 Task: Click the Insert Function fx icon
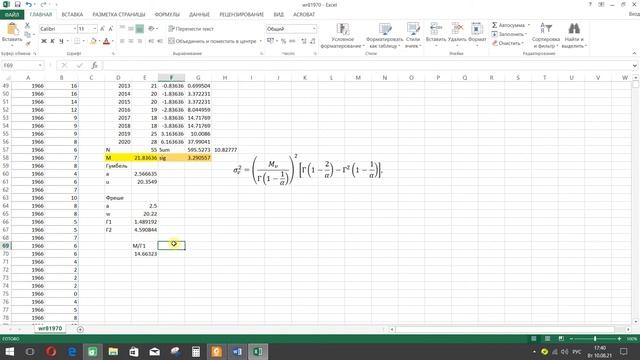click(94, 65)
